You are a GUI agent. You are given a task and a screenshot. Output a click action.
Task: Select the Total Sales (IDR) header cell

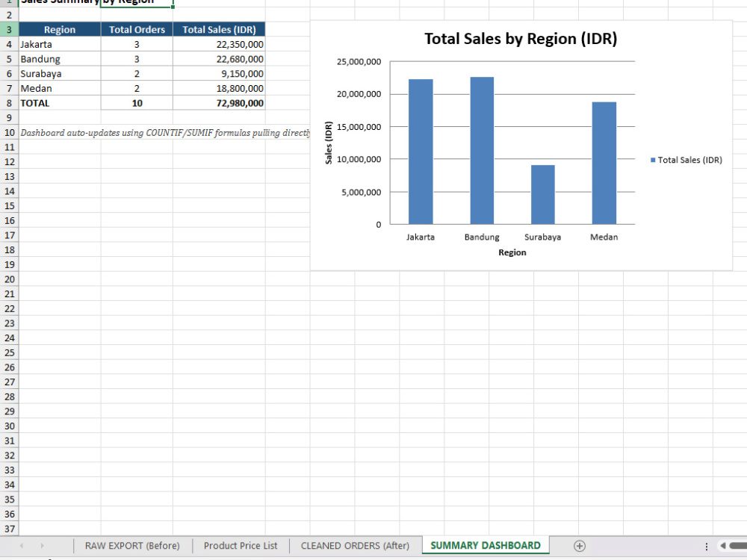(x=219, y=30)
